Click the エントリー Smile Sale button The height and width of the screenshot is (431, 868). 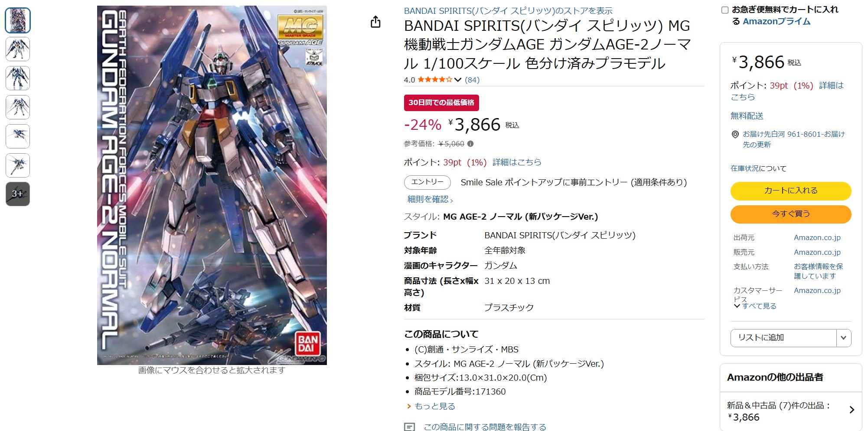tap(427, 182)
